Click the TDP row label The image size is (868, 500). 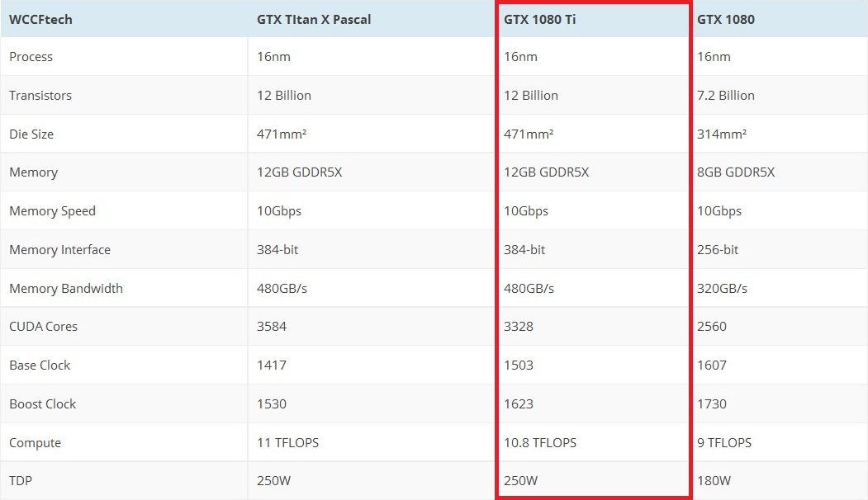(x=21, y=481)
